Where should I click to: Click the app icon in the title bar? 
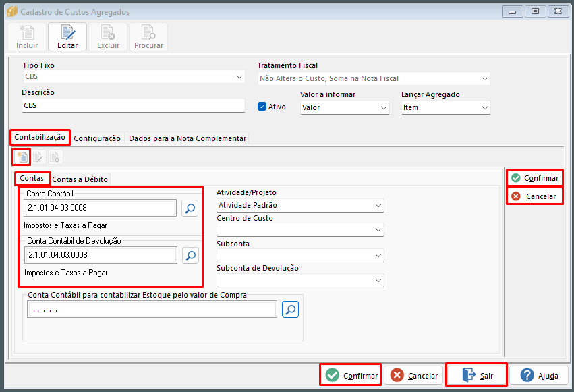tap(11, 11)
